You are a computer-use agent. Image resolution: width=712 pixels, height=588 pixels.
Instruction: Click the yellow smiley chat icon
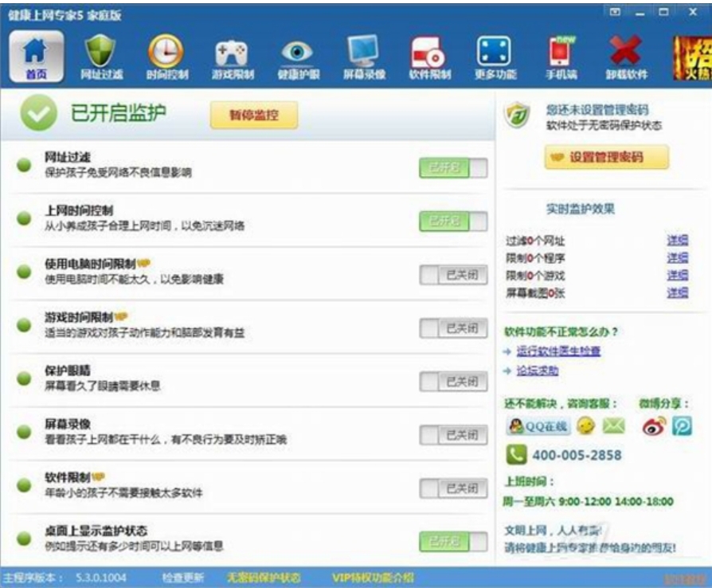[585, 425]
